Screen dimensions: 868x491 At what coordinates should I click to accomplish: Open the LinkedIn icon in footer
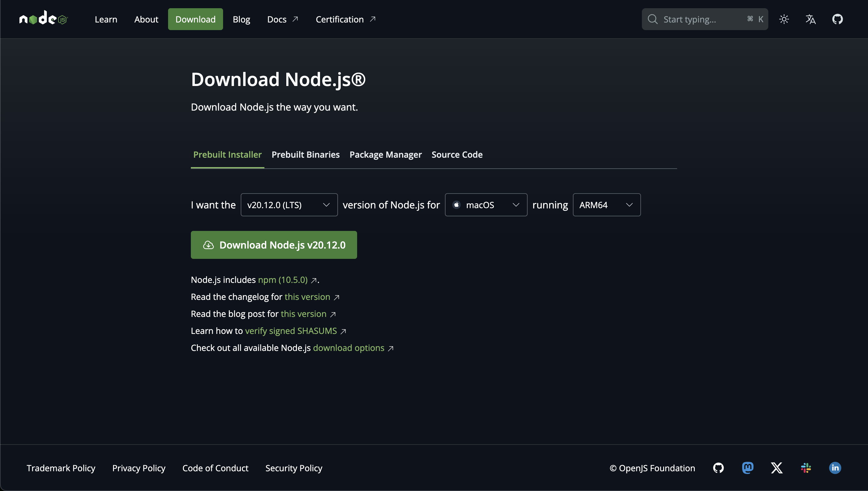pyautogui.click(x=835, y=468)
